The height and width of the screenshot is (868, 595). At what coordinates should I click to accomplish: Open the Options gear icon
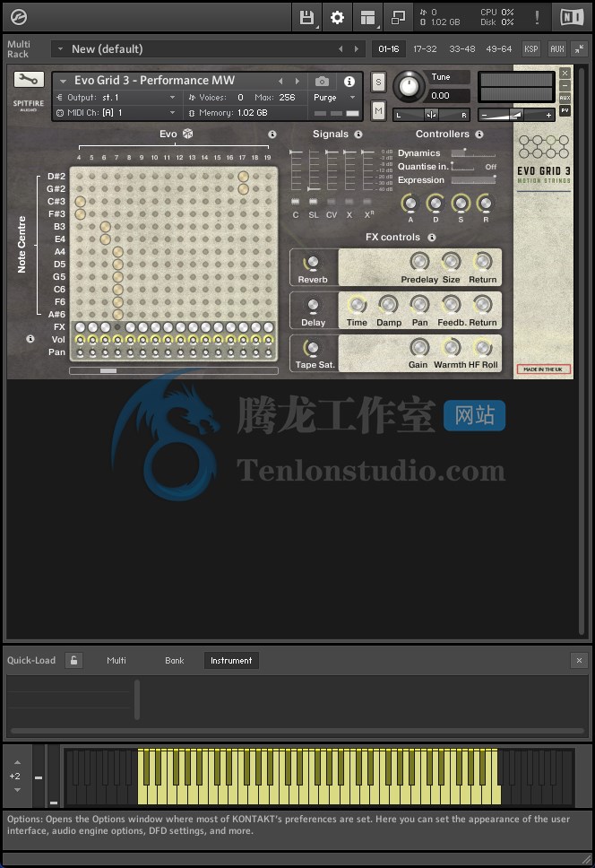(337, 18)
